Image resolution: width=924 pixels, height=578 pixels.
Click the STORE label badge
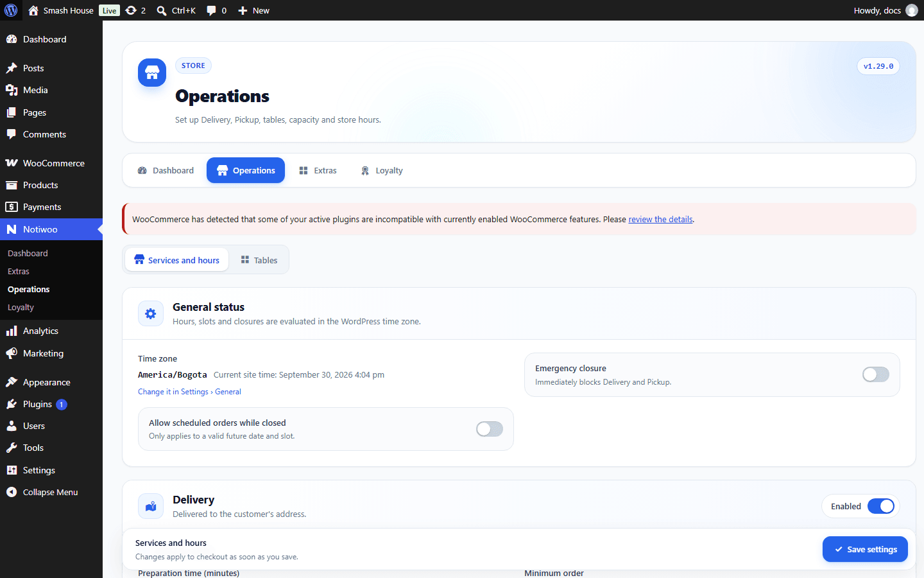point(193,66)
